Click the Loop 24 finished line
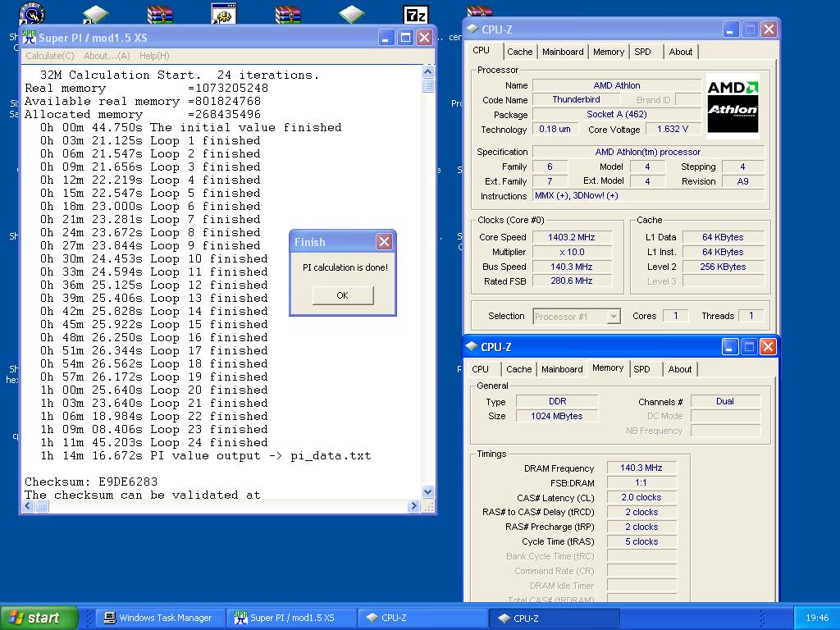The image size is (840, 630). coord(153,442)
